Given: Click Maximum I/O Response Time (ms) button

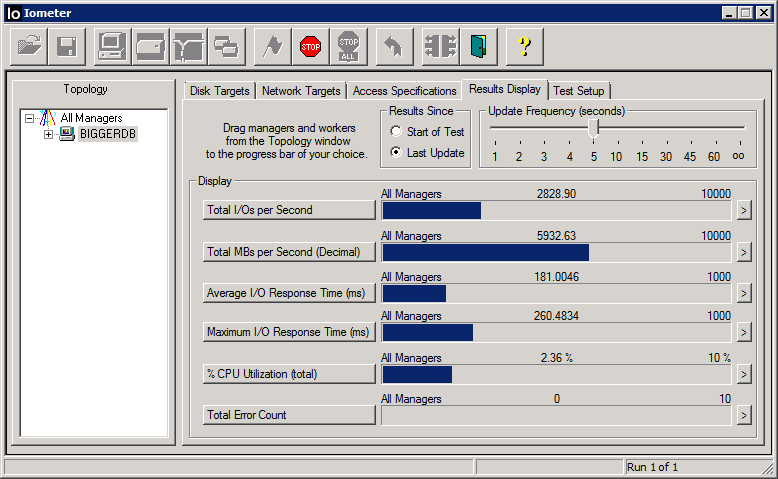Looking at the screenshot, I should (289, 332).
